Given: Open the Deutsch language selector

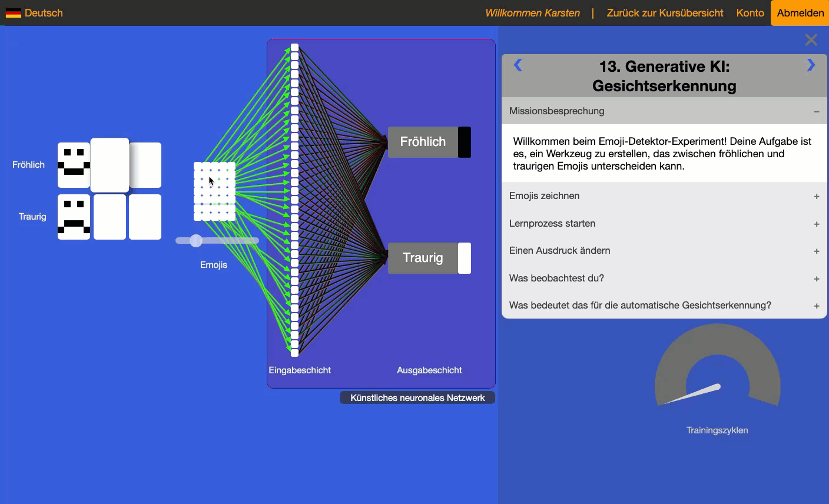Looking at the screenshot, I should (34, 13).
